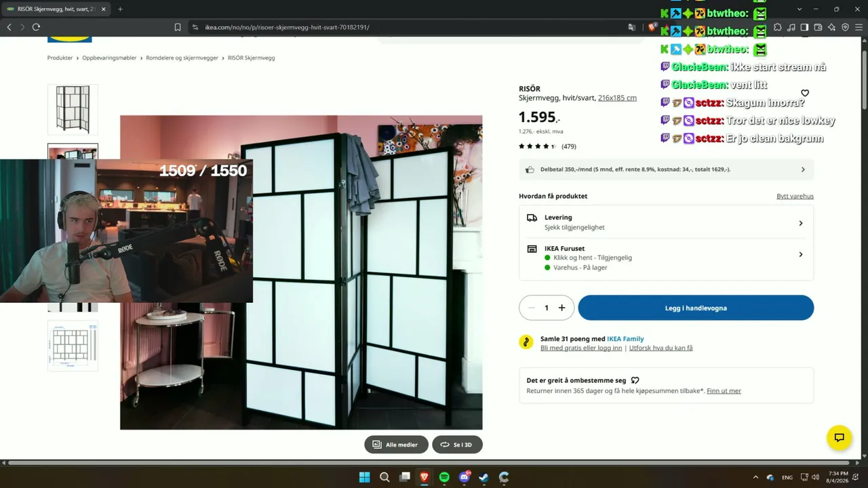The height and width of the screenshot is (488, 868).
Task: Decrease quantity with the minus button
Action: point(531,308)
